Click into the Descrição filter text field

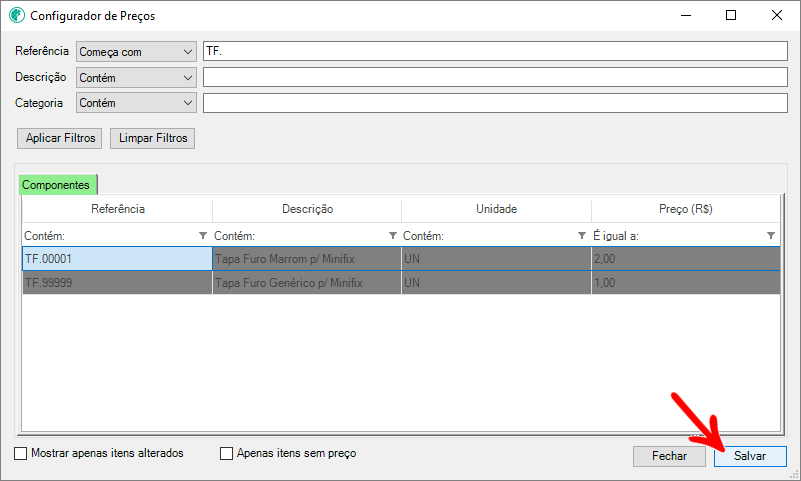click(495, 77)
